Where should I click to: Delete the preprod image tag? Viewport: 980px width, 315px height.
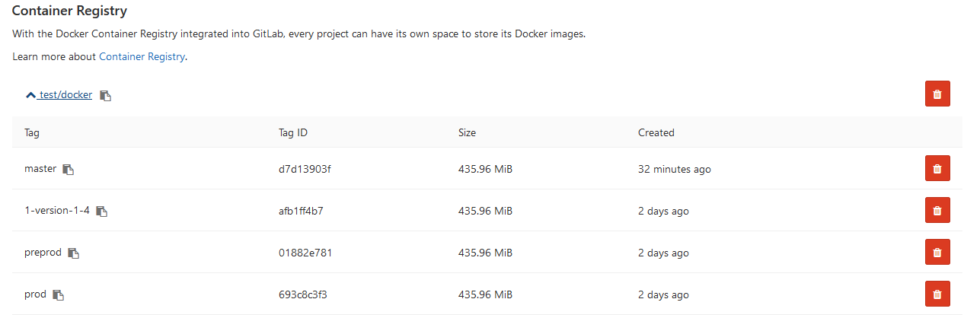(937, 253)
